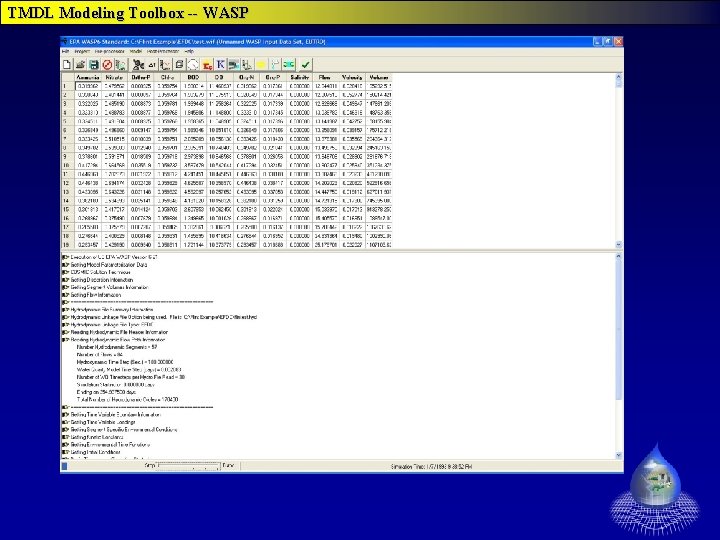Click the pale flag-shaped toolbar icon
Viewport: 720px width, 540px height.
[275, 65]
